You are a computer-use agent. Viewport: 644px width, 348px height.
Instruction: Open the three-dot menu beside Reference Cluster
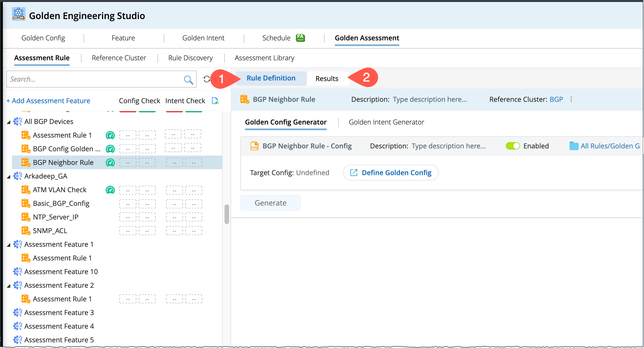click(x=571, y=99)
